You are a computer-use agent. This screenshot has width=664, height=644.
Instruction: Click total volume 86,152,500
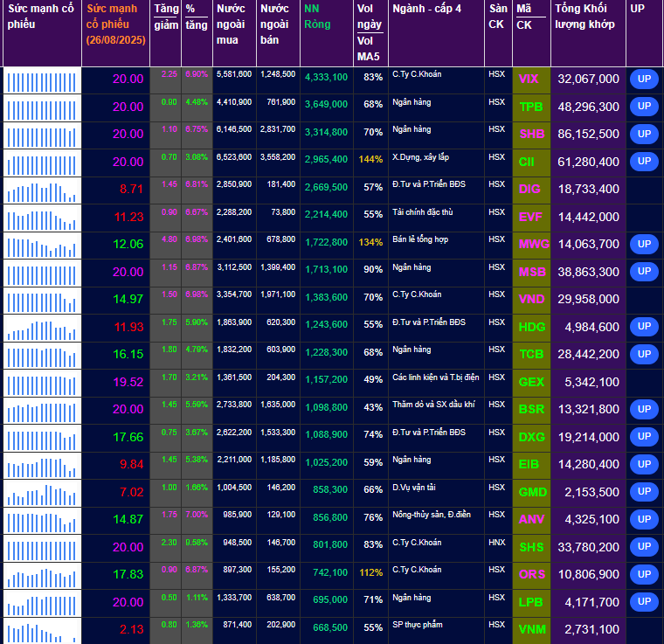(x=588, y=134)
